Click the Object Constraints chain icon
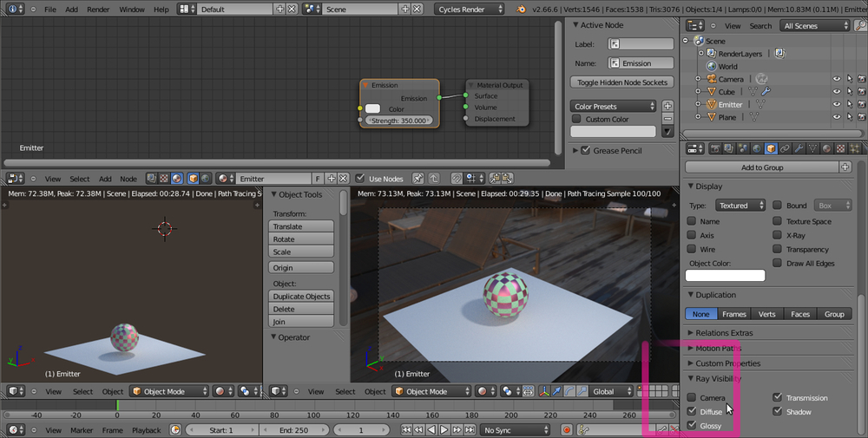Viewport: 868px width, 438px height. (x=785, y=148)
